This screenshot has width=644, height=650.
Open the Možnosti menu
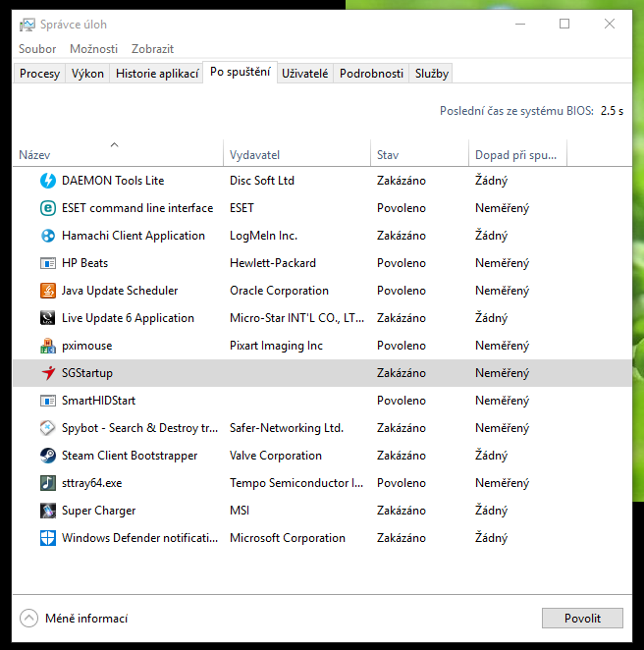point(93,49)
